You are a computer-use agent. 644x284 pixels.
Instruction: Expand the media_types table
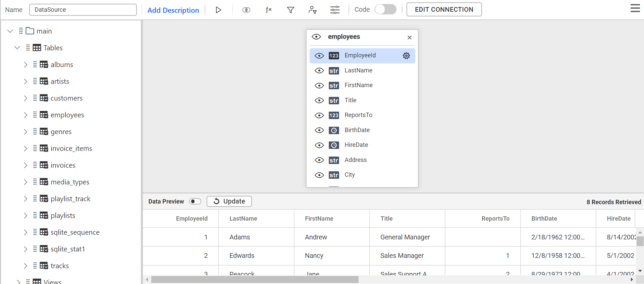coord(25,182)
